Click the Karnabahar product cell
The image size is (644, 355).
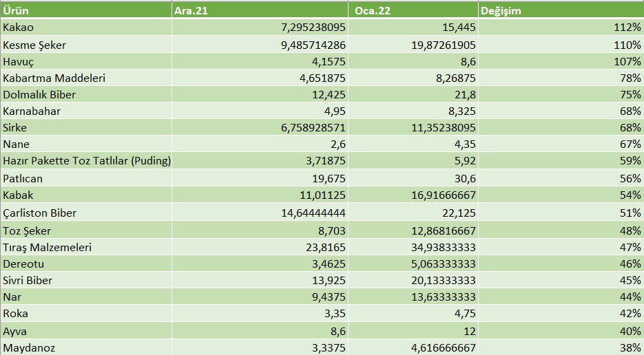coord(85,111)
